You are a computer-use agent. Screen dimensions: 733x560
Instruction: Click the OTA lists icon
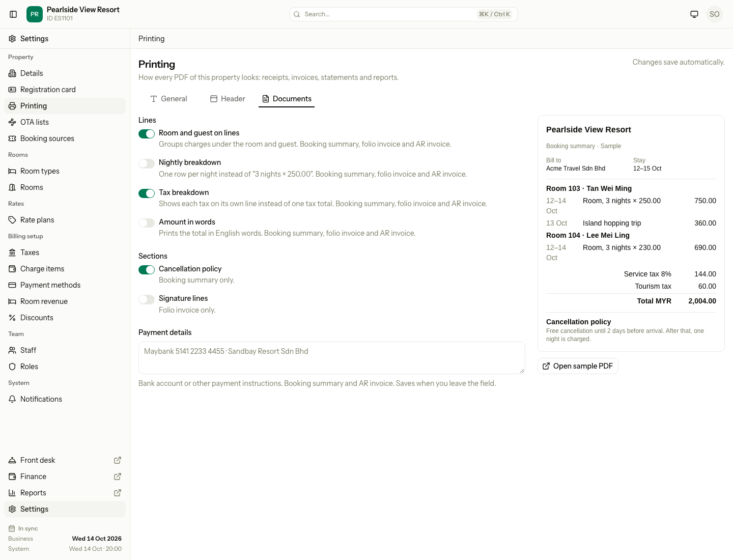pyautogui.click(x=12, y=122)
